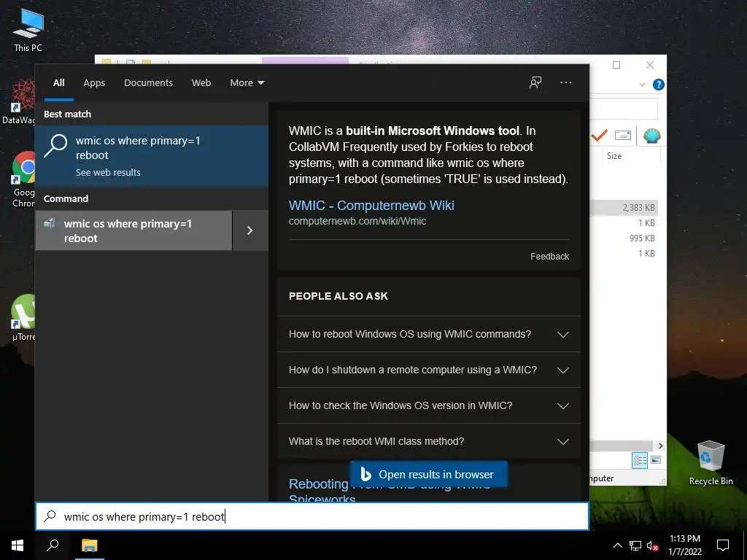Run the wmic command result under Command

coord(134,230)
